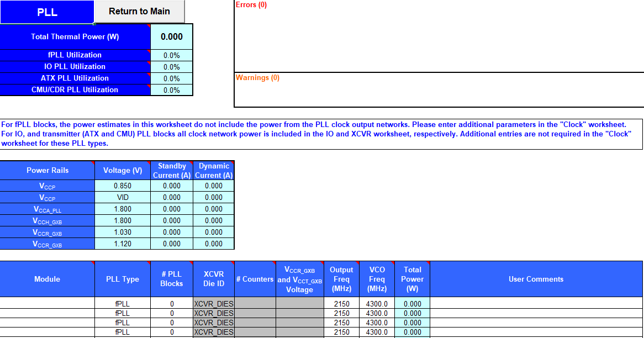The width and height of the screenshot is (644, 338).
Task: Select the VCO Freq (MHz) header
Action: coord(377,279)
